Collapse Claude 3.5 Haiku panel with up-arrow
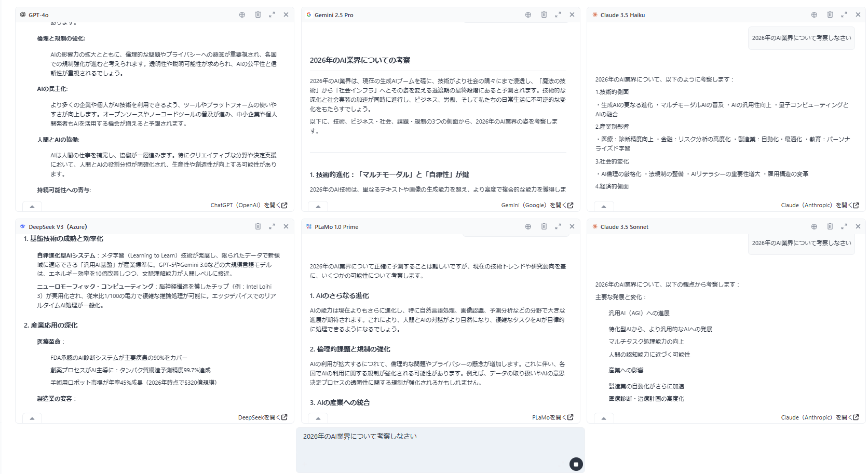 [604, 206]
